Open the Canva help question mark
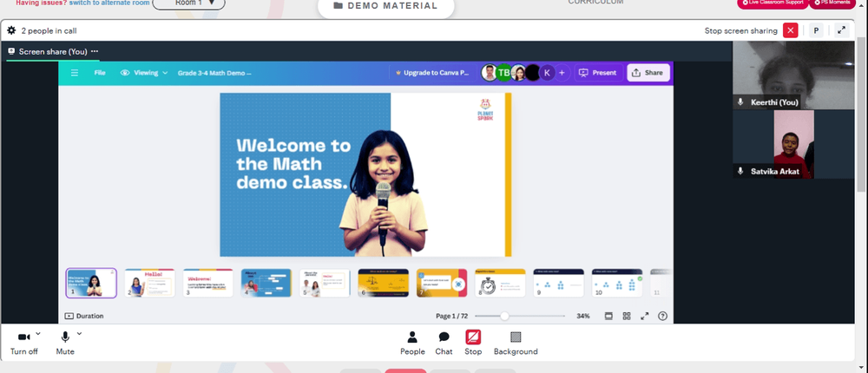Screen dimensions: 868x373 coord(662,316)
